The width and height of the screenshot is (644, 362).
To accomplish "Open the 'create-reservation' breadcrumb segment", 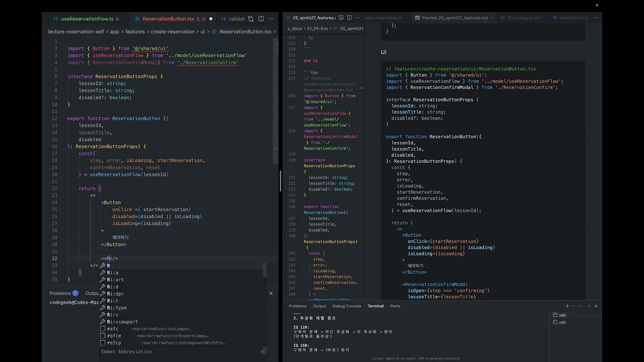I will (173, 32).
